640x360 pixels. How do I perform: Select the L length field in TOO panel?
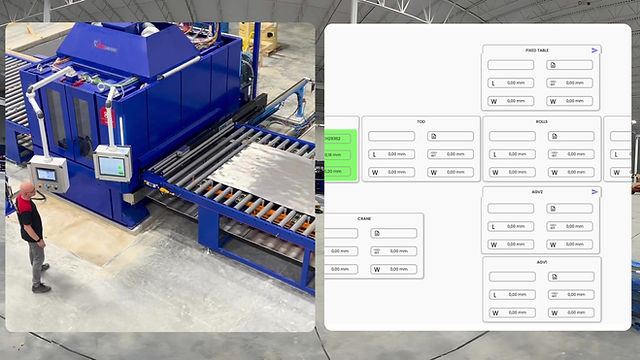pos(391,154)
